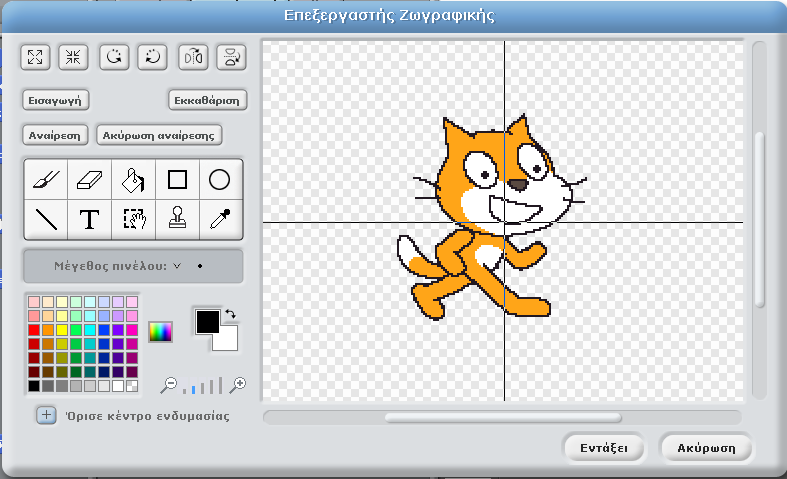The height and width of the screenshot is (479, 787).
Task: Pick the orange palette swatch
Action: (48, 330)
